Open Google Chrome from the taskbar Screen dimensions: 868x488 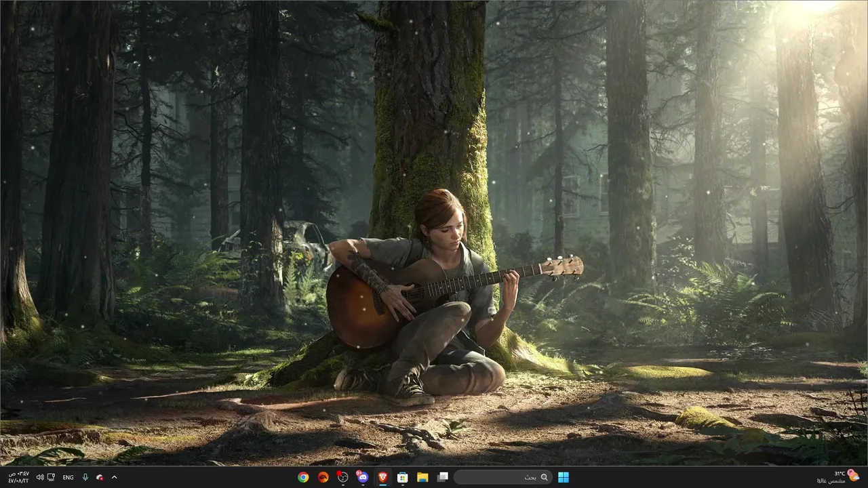click(303, 477)
